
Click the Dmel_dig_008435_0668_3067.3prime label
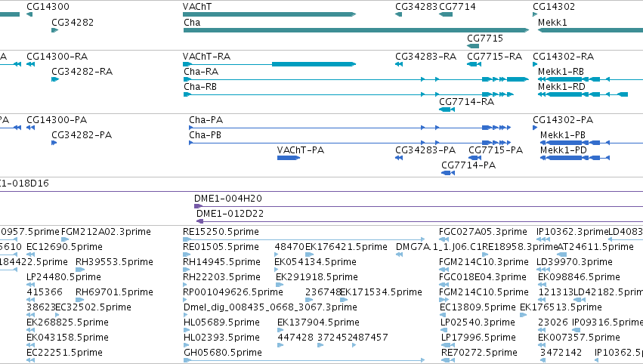(x=270, y=307)
